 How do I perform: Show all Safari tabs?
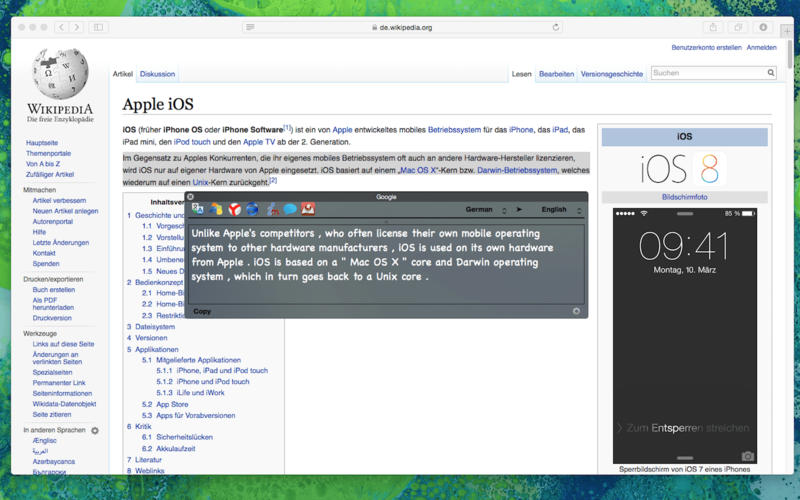coord(738,27)
